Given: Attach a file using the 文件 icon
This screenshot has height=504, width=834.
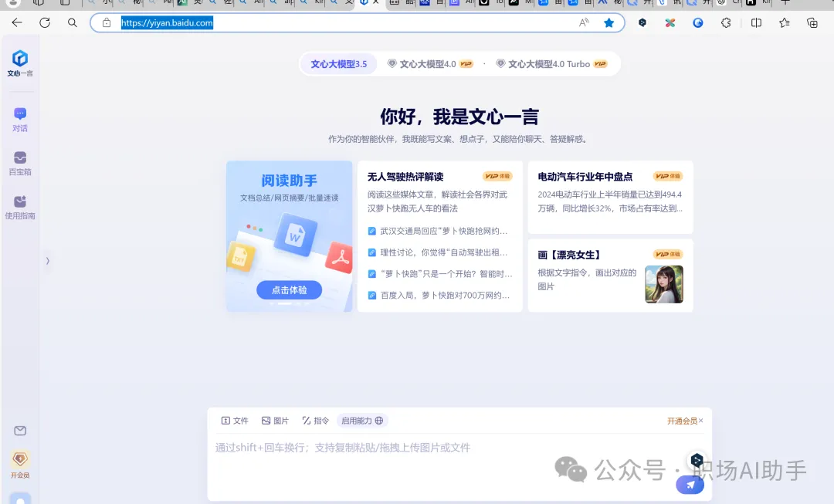Looking at the screenshot, I should coord(234,420).
